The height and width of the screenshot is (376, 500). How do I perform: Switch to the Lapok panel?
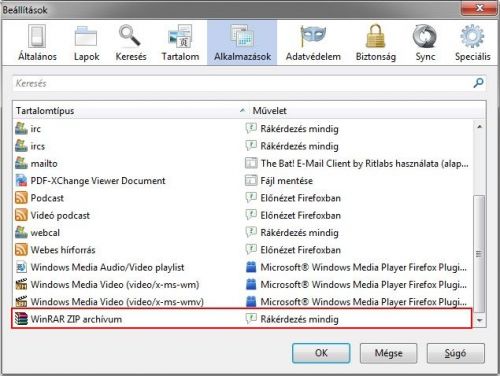point(86,43)
